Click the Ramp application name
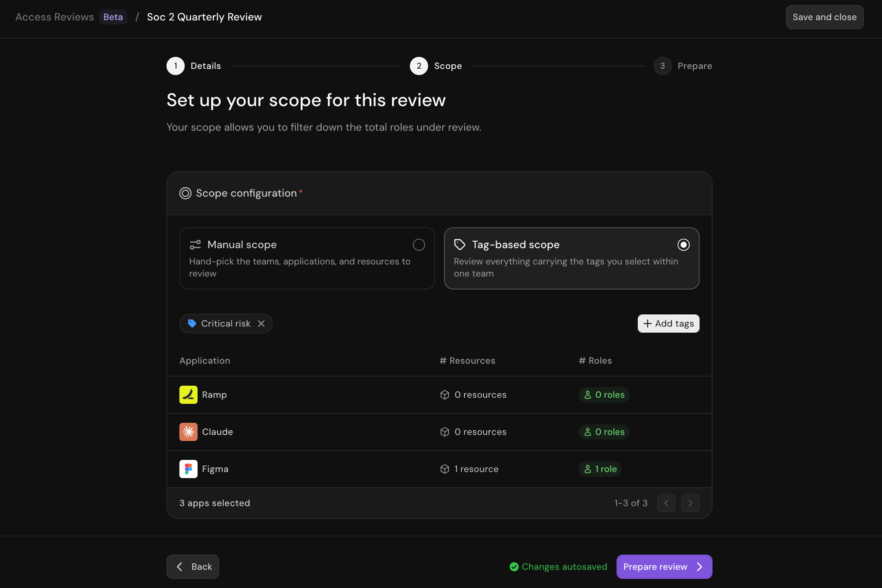 pyautogui.click(x=214, y=394)
